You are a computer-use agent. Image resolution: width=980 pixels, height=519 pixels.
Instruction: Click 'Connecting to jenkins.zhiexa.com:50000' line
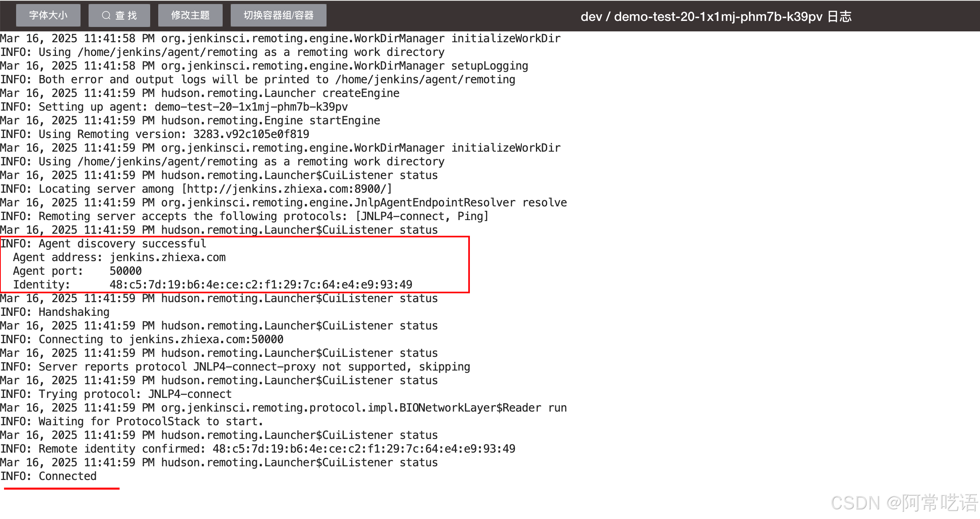[142, 339]
